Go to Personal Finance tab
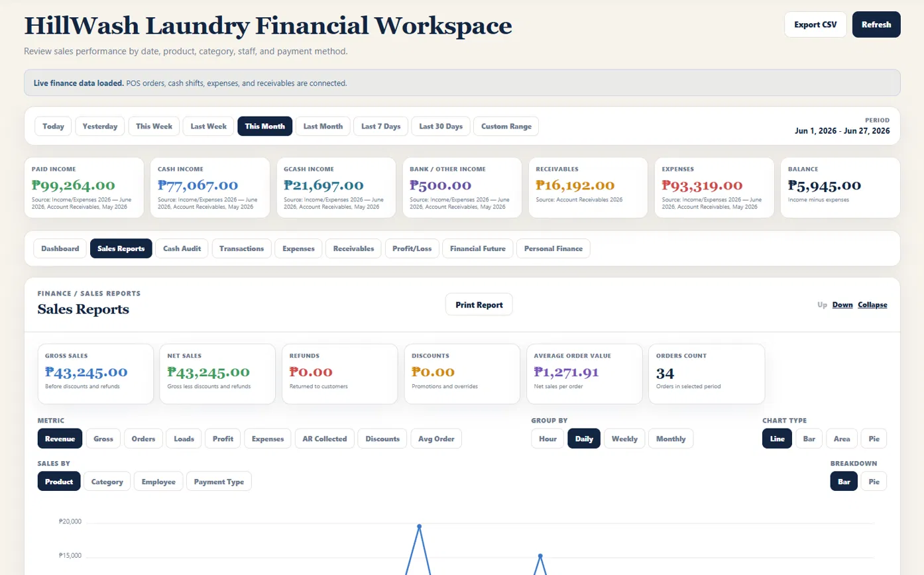The height and width of the screenshot is (575, 924). click(x=553, y=248)
